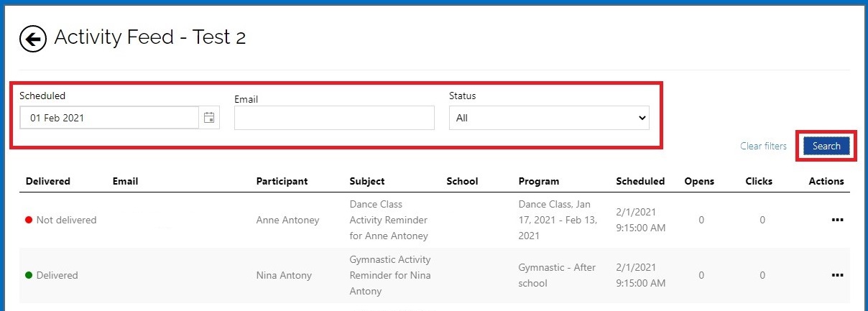This screenshot has height=311, width=868.
Task: Click the Opens column header
Action: (x=699, y=181)
